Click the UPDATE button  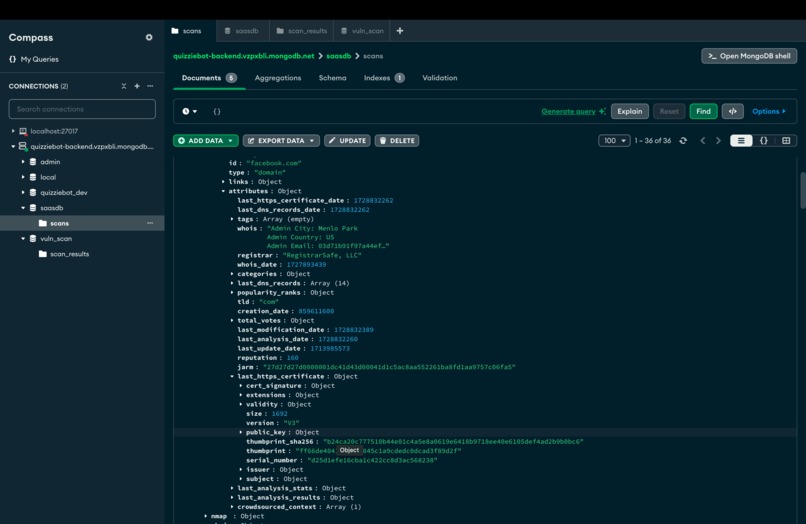coord(347,140)
